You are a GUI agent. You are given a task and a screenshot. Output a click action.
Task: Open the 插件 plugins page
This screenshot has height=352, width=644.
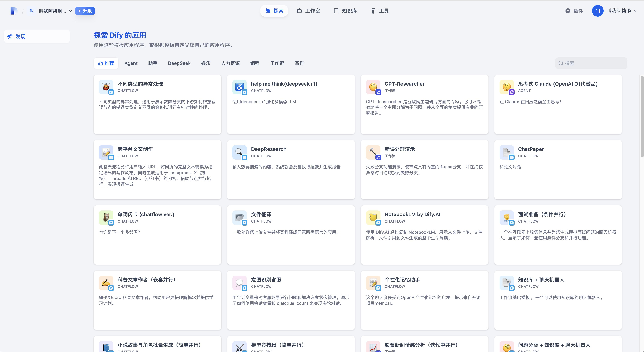(574, 11)
